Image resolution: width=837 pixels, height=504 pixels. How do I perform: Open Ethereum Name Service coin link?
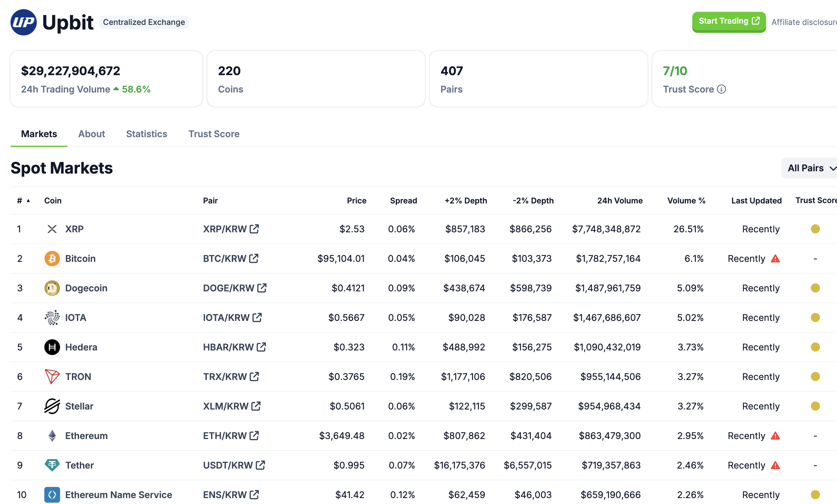[118, 495]
